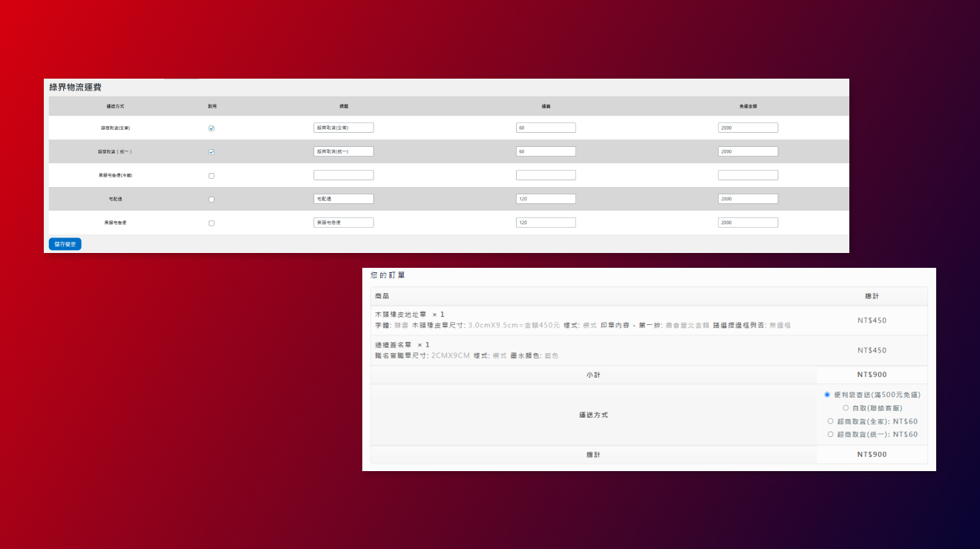Viewport: 980px width, 549px height.
Task: Click the 連續簽名章 product name
Action: click(x=394, y=345)
